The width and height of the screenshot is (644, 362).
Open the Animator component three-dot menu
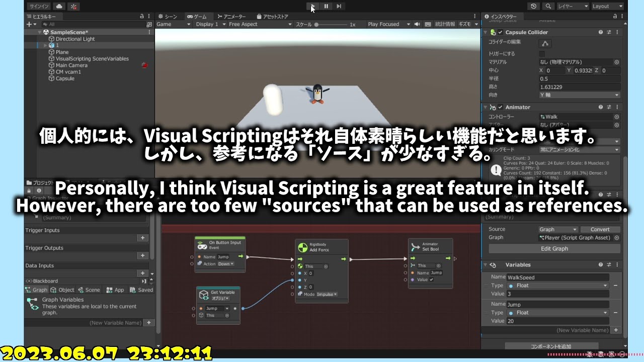pyautogui.click(x=617, y=107)
